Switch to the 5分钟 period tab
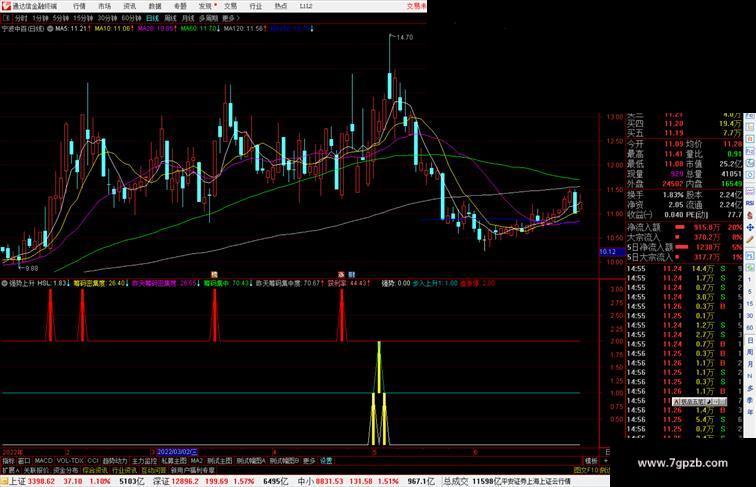Image resolution: width=756 pixels, height=487 pixels. point(61,18)
